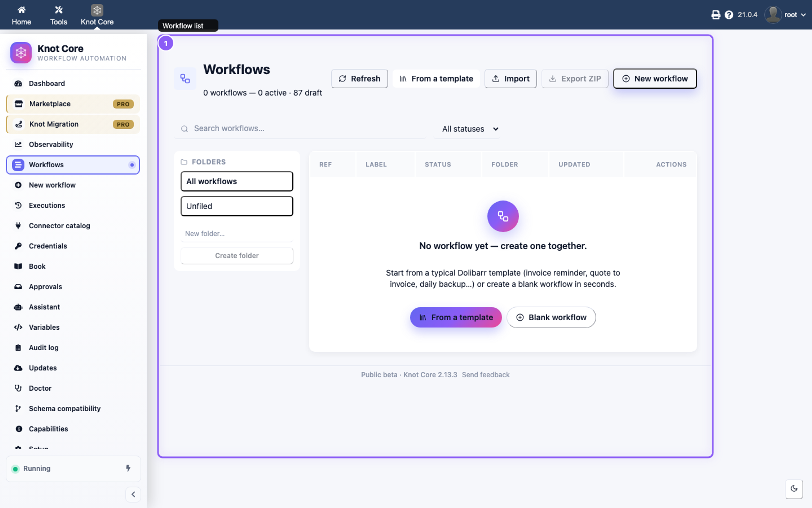Click the Refresh button
The width and height of the screenshot is (812, 508).
pyautogui.click(x=359, y=79)
